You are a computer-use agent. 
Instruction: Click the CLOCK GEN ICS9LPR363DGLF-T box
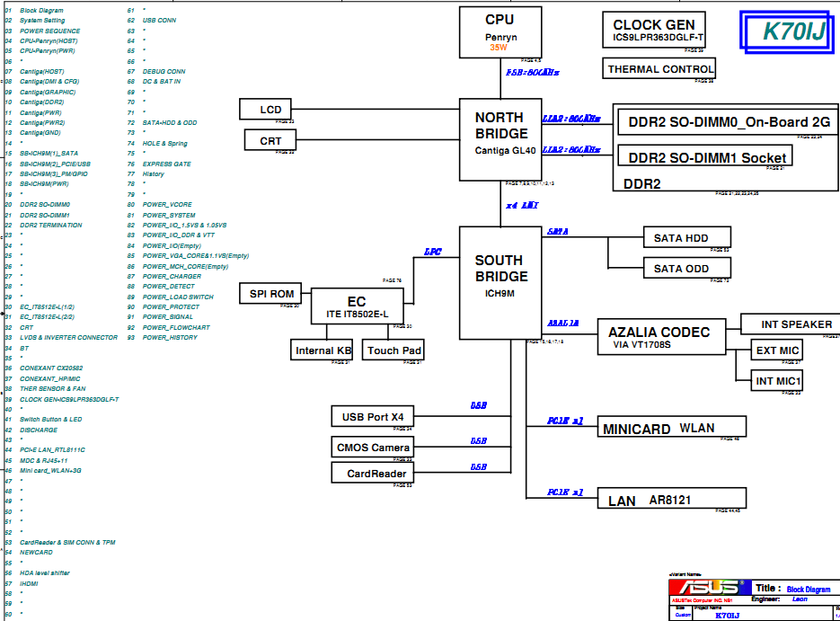(653, 30)
